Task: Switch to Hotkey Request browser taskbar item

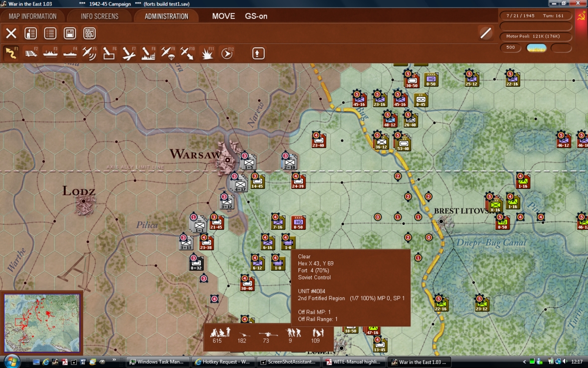Action: tap(223, 362)
